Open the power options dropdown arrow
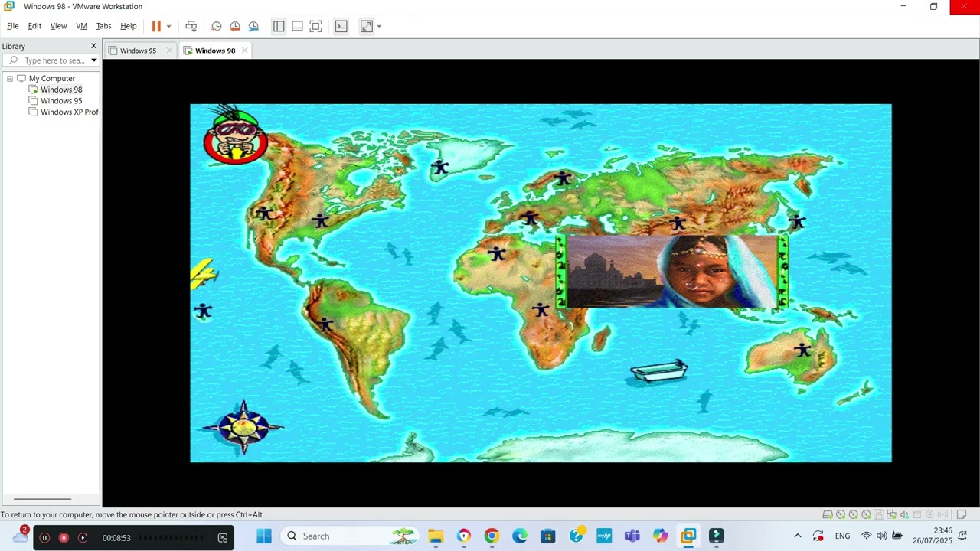Image resolution: width=980 pixels, height=551 pixels. (x=168, y=26)
